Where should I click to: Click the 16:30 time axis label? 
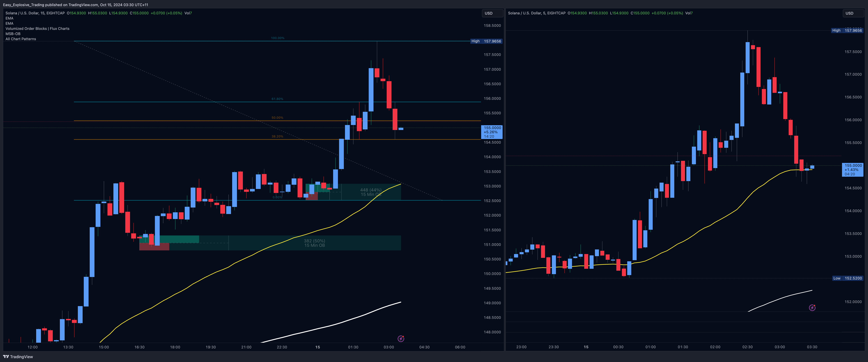(139, 347)
